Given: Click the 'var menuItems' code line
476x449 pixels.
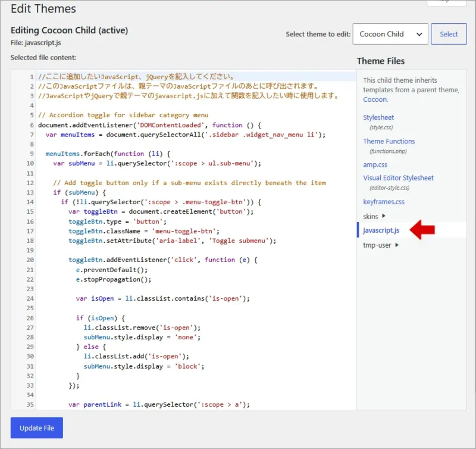Looking at the screenshot, I should 186,135.
